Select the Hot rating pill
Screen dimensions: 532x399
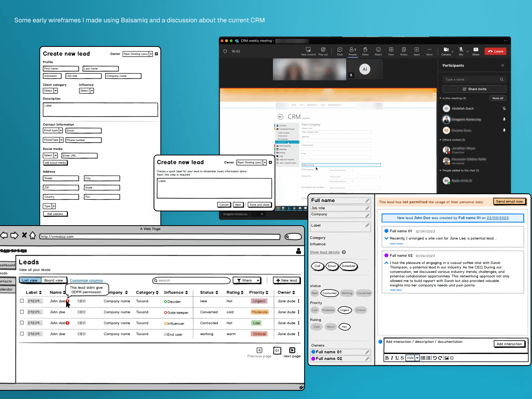coord(344,327)
